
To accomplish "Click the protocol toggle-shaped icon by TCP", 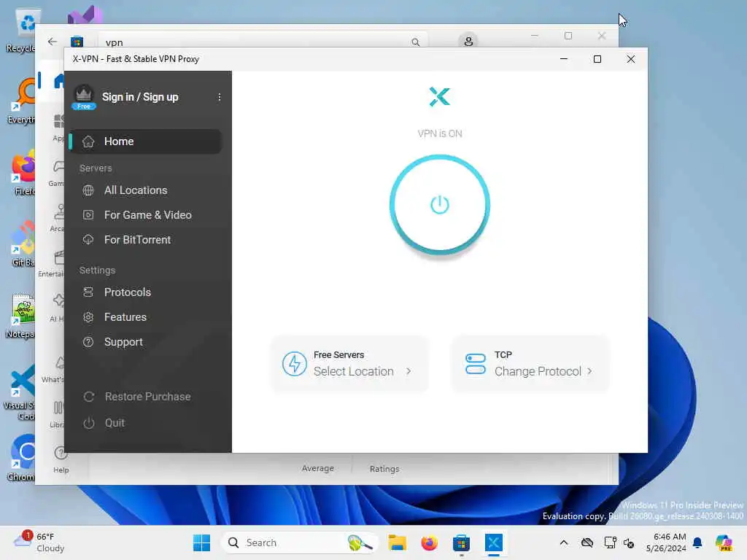I will tap(475, 364).
